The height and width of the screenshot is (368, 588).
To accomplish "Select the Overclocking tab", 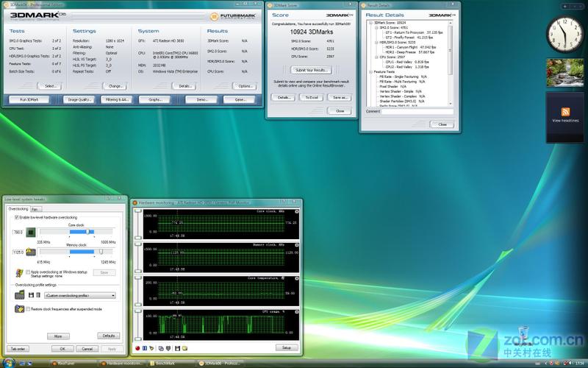I will (18, 209).
